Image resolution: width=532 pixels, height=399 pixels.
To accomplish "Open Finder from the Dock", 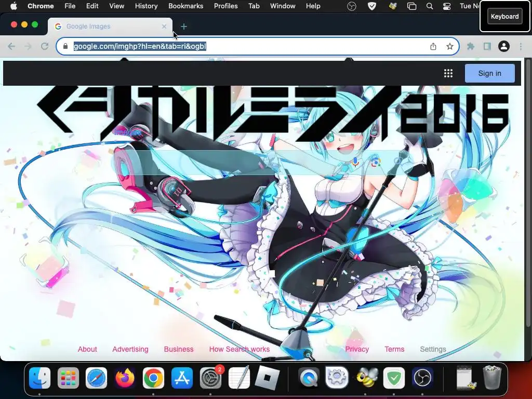I will [39, 378].
